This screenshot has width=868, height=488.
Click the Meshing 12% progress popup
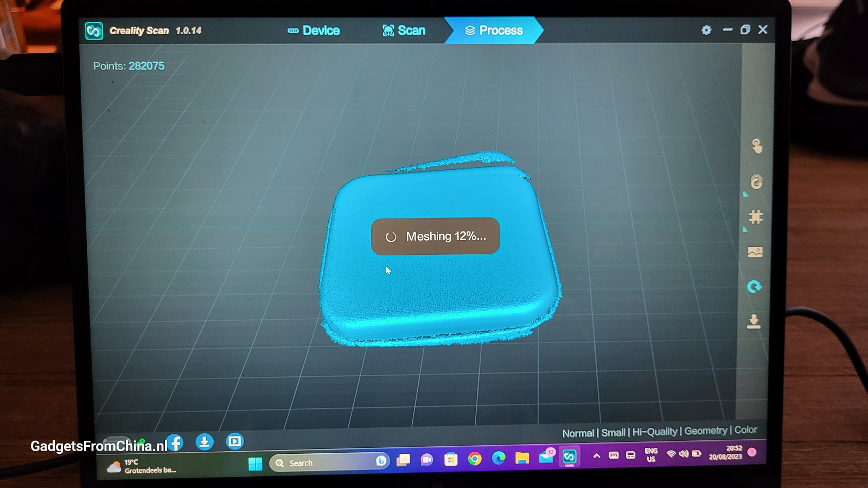click(435, 236)
